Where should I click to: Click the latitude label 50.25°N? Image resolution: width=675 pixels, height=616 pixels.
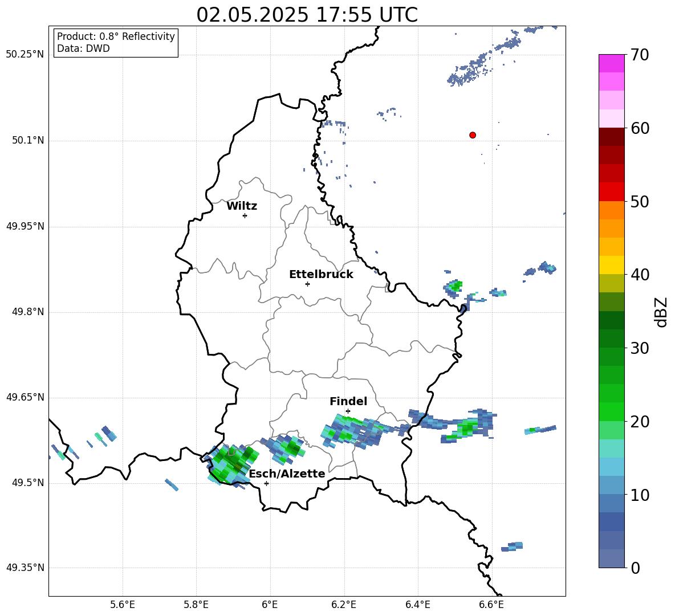[25, 55]
